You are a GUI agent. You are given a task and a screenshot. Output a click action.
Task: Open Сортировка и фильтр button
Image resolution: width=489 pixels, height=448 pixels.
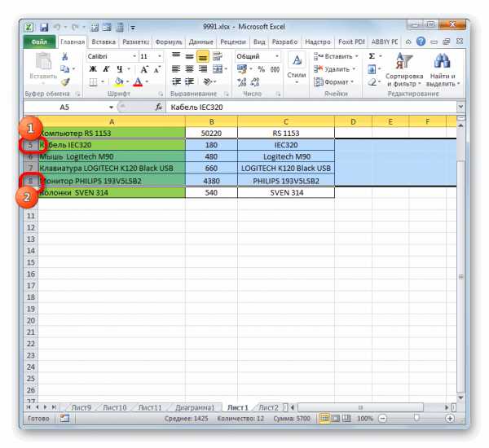click(404, 70)
